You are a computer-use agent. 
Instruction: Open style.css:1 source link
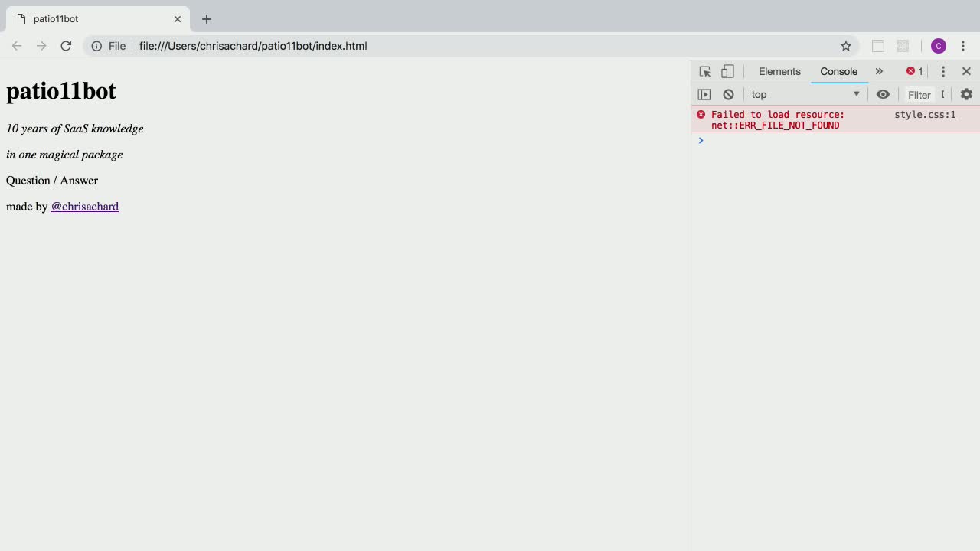pos(925,115)
